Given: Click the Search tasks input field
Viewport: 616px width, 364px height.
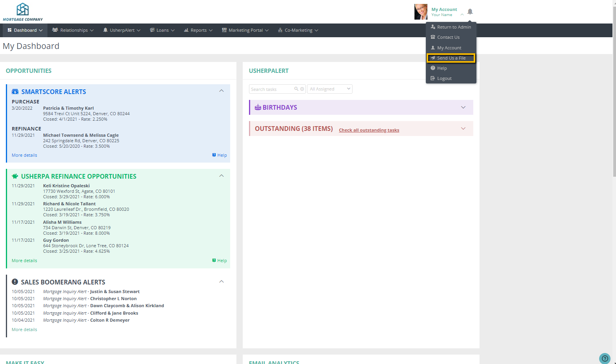Looking at the screenshot, I should pyautogui.click(x=271, y=89).
